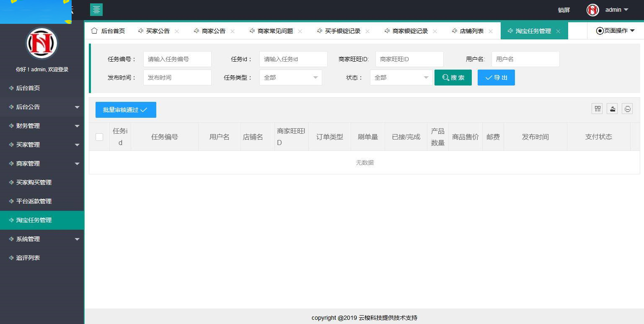Click the 发布时间 date input field
Screen dimensions: 644x324
[177, 78]
